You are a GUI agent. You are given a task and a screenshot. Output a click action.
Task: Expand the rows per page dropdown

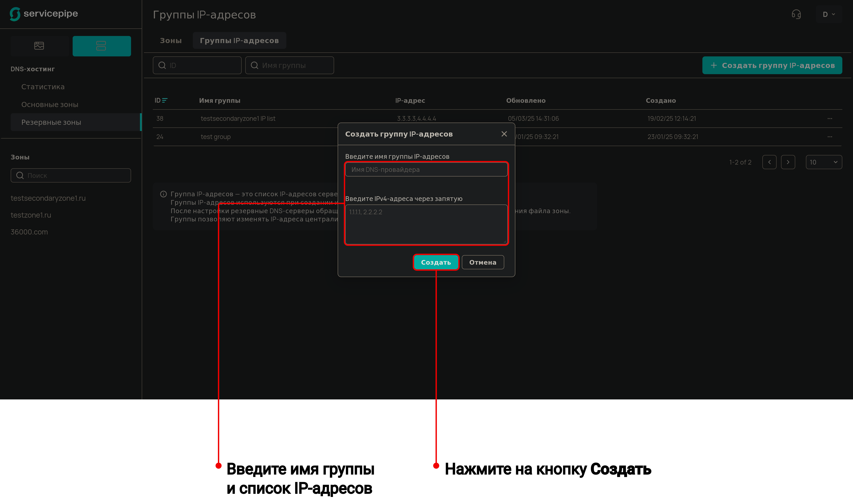[x=823, y=162]
